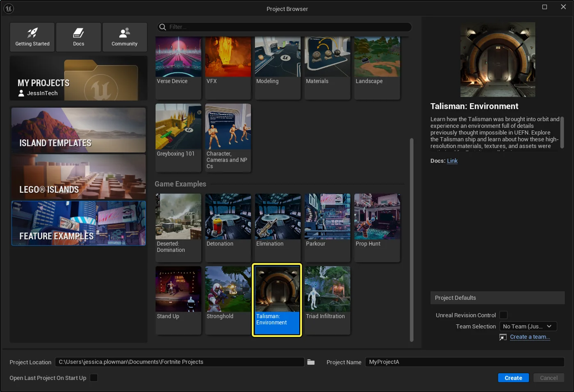Open the Docs Link hyperlink
574x392 pixels.
[452, 161]
